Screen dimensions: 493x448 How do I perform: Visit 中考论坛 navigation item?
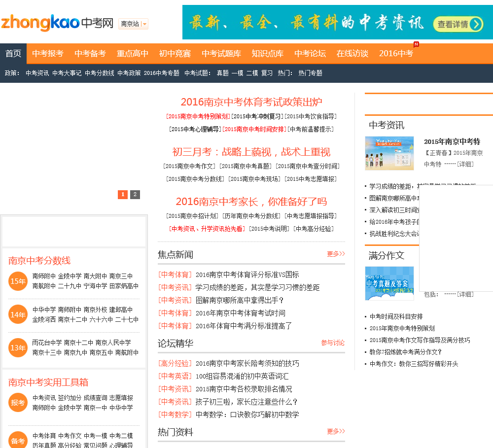310,53
